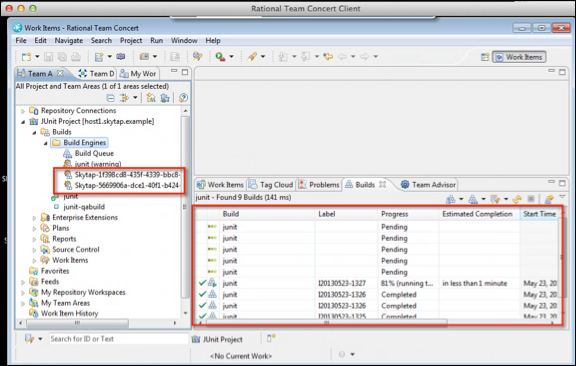Click the Save disk icon in toolbar

(x=48, y=57)
